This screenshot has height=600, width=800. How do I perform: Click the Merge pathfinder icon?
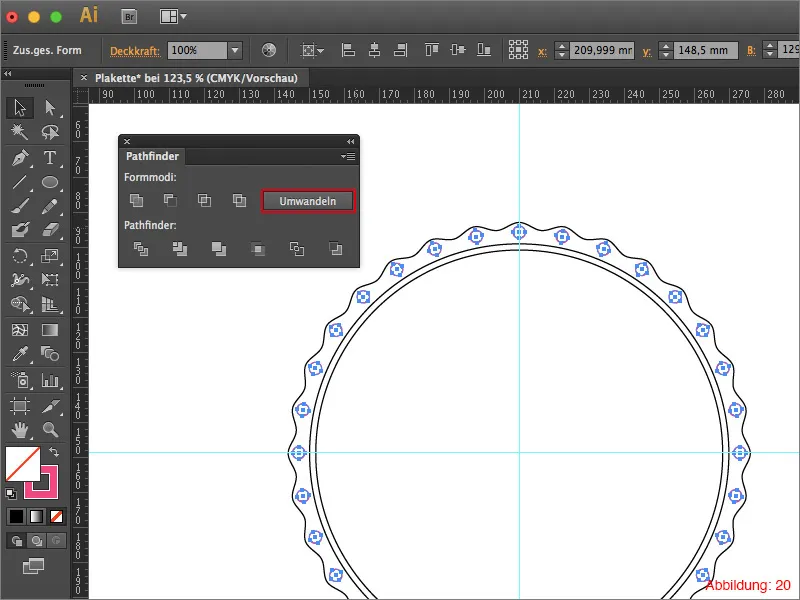(219, 249)
